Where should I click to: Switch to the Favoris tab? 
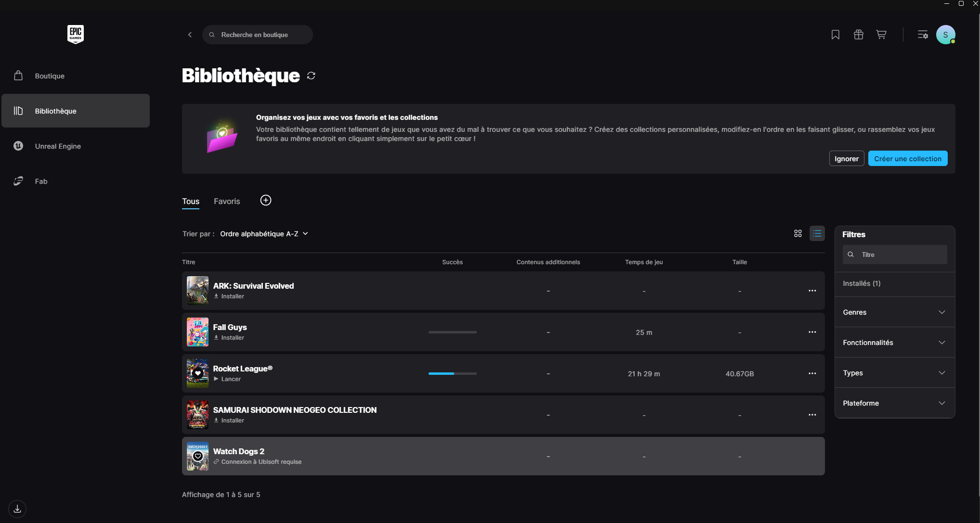(x=227, y=201)
